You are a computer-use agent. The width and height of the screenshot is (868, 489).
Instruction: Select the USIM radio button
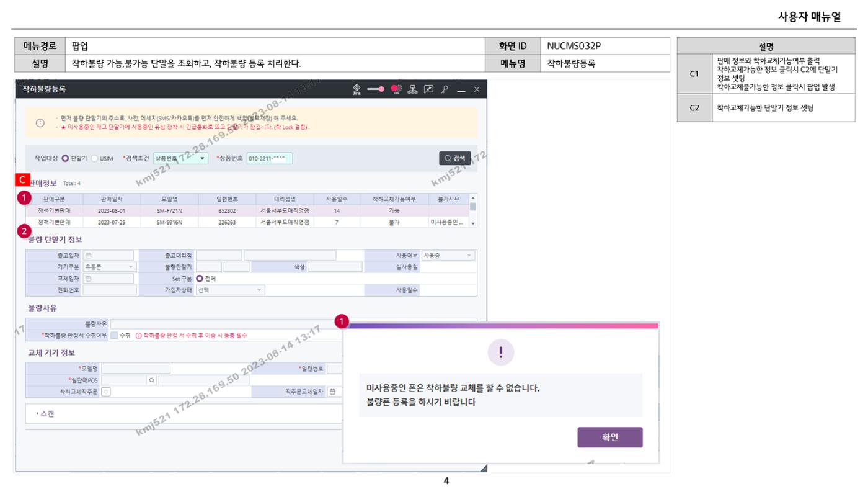click(94, 158)
